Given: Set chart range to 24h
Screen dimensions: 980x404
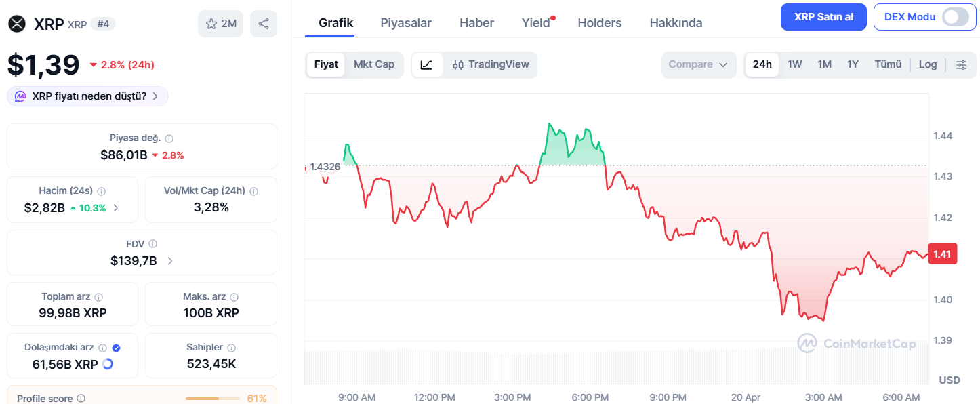Looking at the screenshot, I should [x=762, y=65].
